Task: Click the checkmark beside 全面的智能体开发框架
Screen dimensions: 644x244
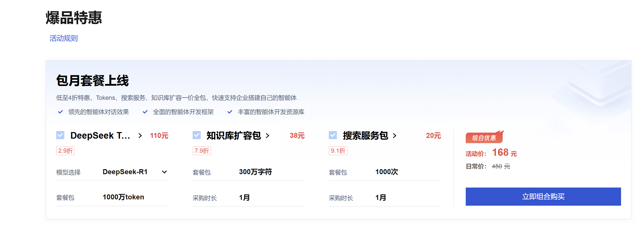Action: 145,112
